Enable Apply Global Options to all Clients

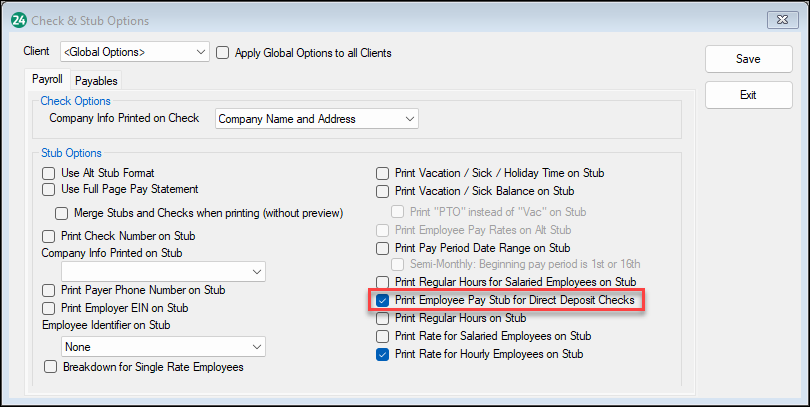[223, 52]
